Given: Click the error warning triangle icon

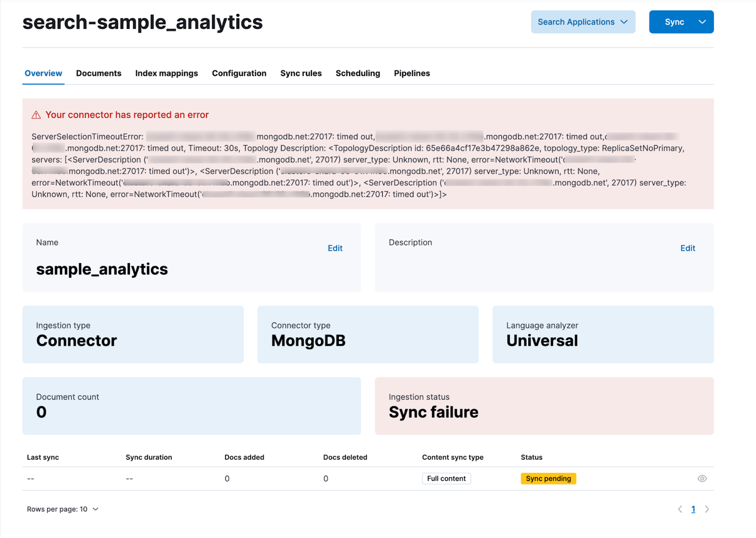Looking at the screenshot, I should pyautogui.click(x=36, y=115).
